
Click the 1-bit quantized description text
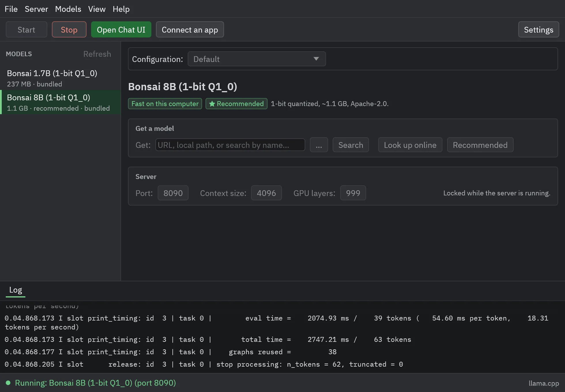(329, 104)
